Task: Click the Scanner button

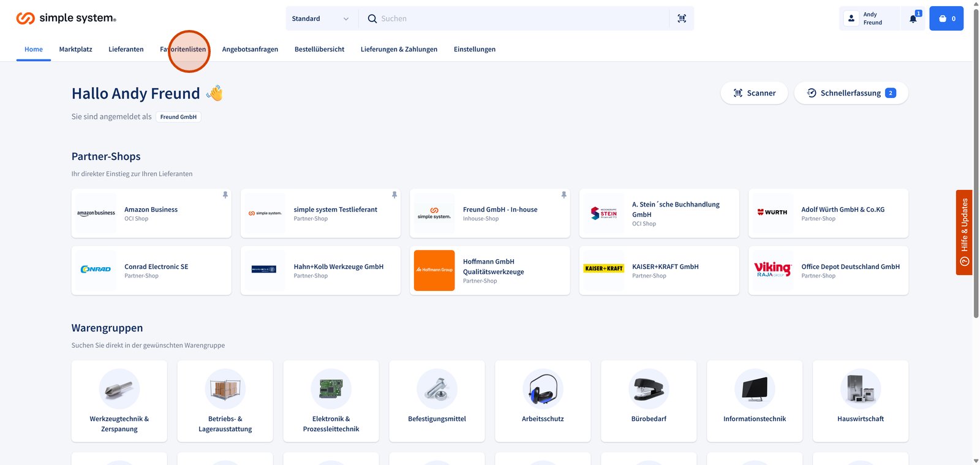Action: click(754, 93)
